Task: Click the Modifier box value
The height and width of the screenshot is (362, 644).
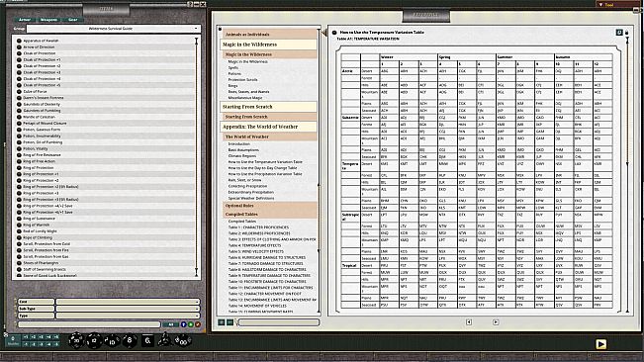Action: click(x=13, y=340)
